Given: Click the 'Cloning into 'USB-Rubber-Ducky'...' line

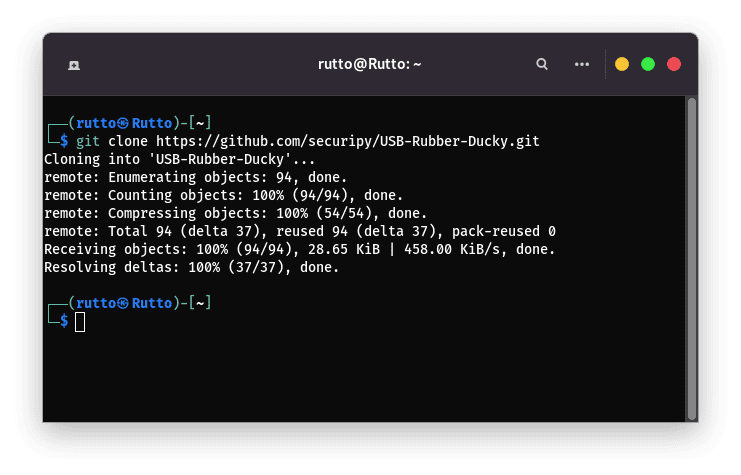Looking at the screenshot, I should pyautogui.click(x=180, y=159).
